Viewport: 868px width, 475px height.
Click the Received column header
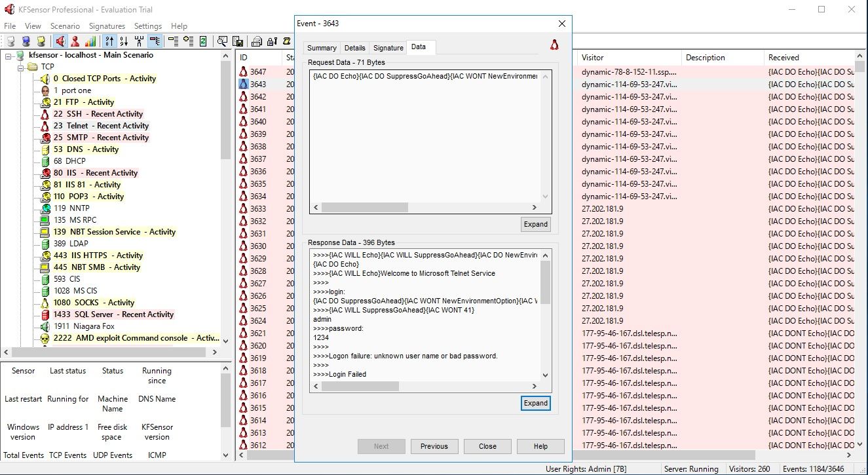pyautogui.click(x=811, y=58)
